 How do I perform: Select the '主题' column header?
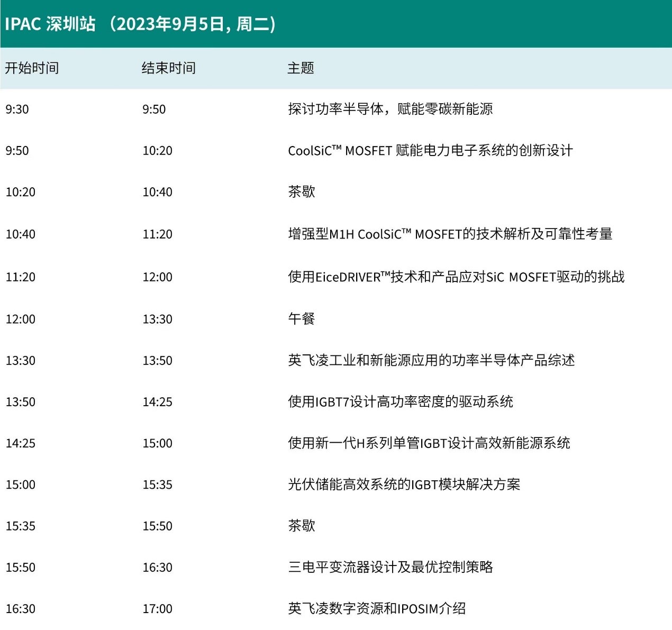[301, 68]
